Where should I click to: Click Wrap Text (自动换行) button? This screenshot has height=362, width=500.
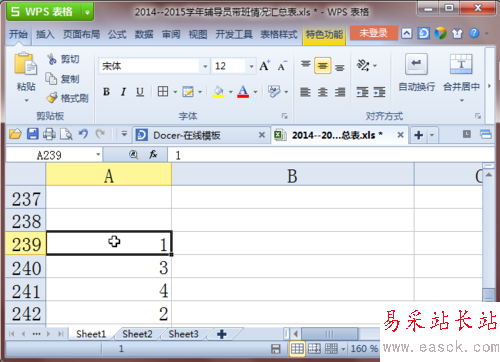coord(417,73)
